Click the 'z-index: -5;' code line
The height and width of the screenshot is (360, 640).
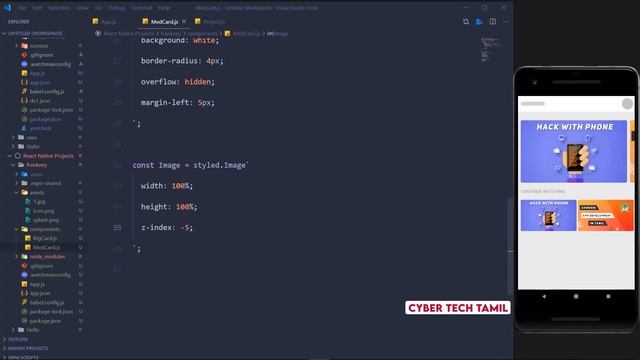point(167,227)
